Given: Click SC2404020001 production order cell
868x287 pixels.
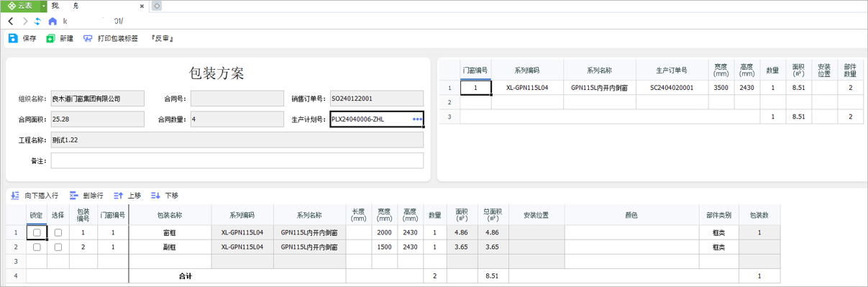Looking at the screenshot, I should (672, 88).
